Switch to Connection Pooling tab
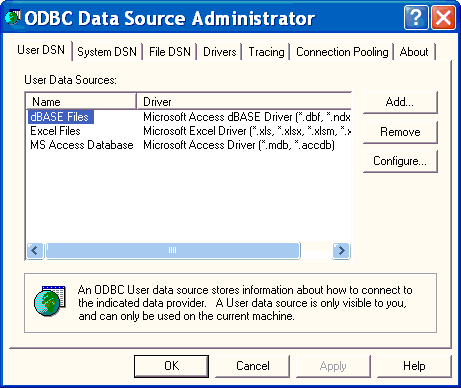 (x=342, y=52)
